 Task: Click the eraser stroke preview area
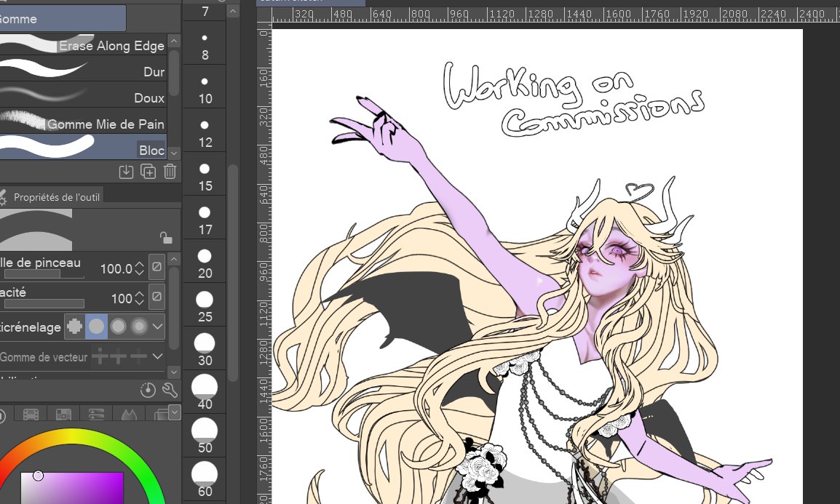[x=36, y=230]
